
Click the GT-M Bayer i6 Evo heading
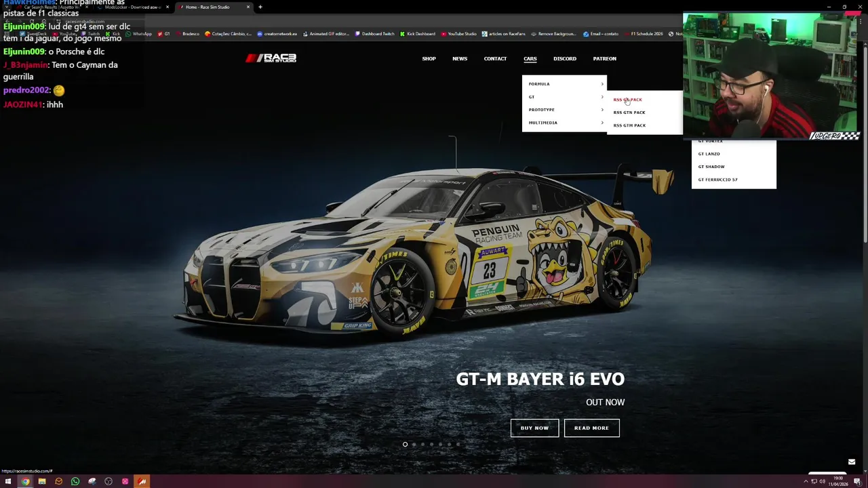pyautogui.click(x=540, y=379)
